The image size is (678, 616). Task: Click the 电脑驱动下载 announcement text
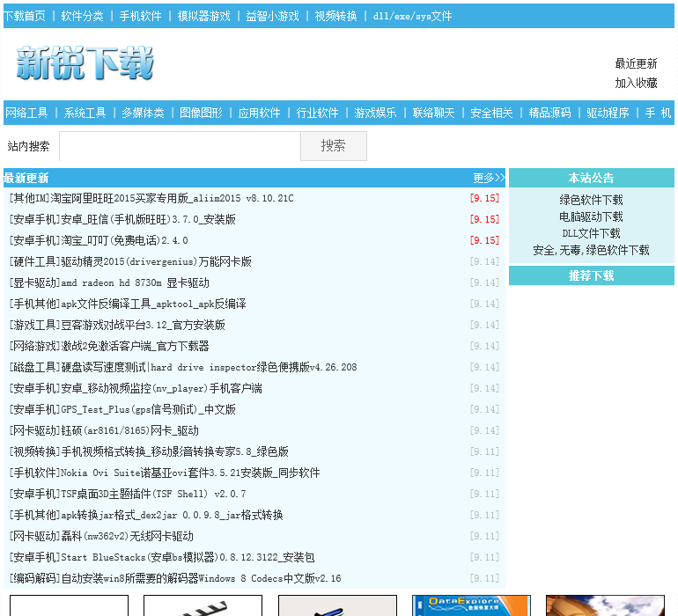click(591, 217)
